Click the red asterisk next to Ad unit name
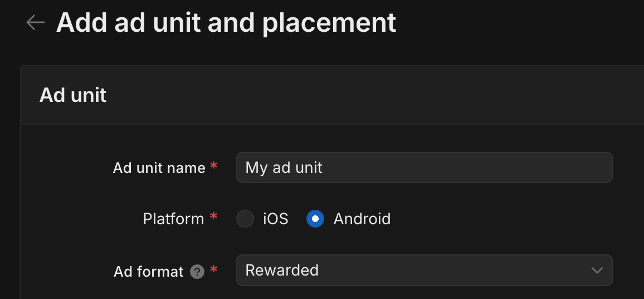 click(214, 167)
